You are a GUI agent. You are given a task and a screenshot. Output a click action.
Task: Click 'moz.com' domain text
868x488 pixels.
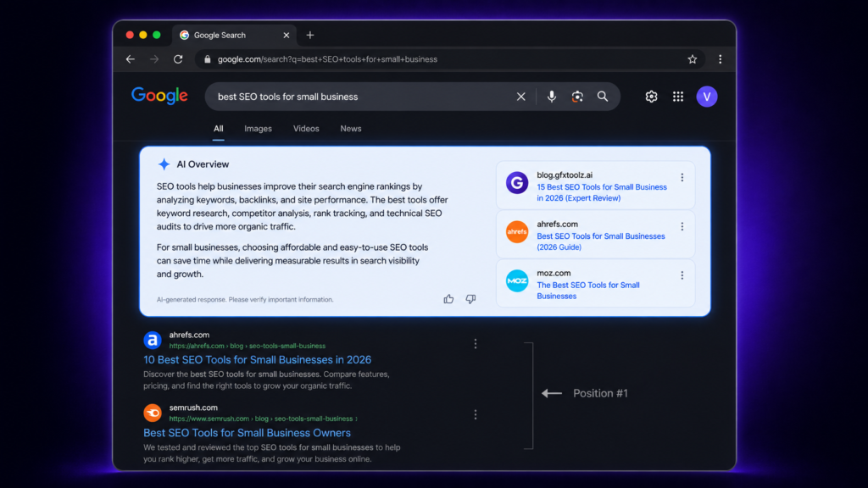pyautogui.click(x=554, y=273)
